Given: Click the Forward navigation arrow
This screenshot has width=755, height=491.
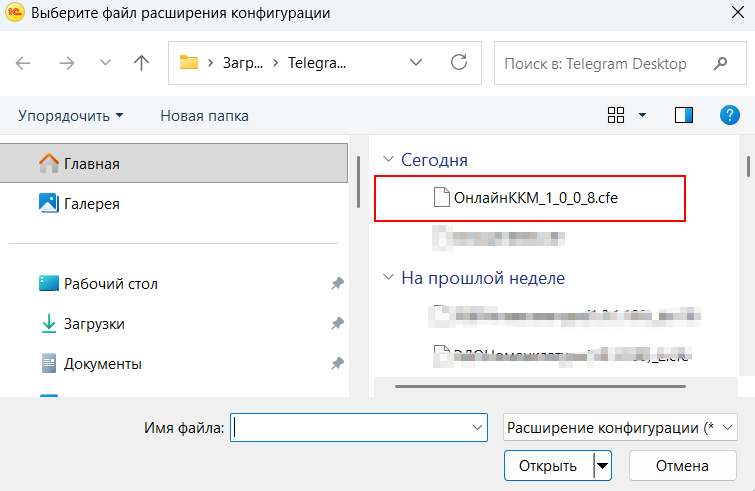Looking at the screenshot, I should tap(67, 63).
